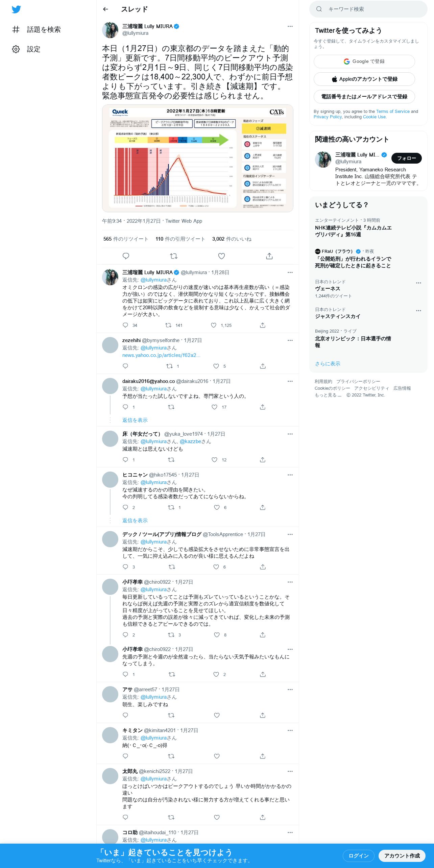Go back using the thread arrow
Image resolution: width=434 pixels, height=868 pixels.
point(105,9)
